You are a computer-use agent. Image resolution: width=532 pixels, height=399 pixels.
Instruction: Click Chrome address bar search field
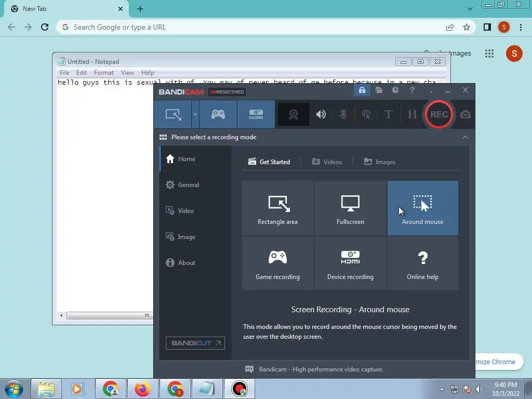coord(251,27)
